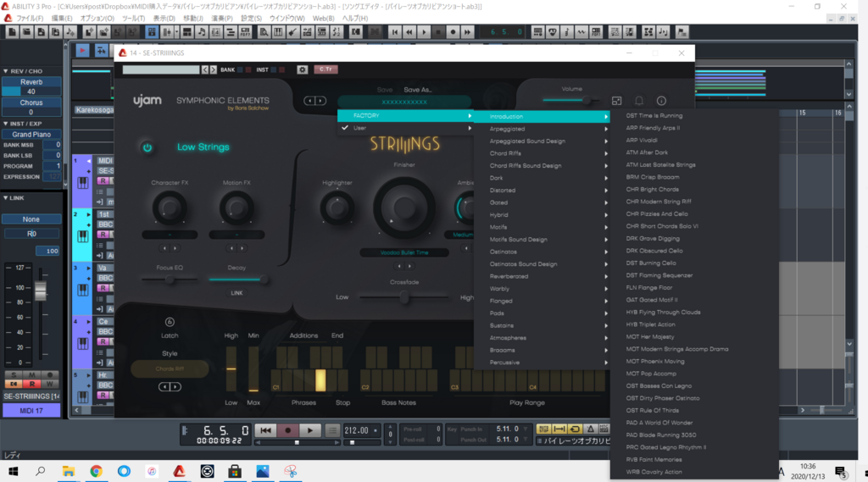
Task: Collapse the INST / EXP section
Action: pos(6,124)
